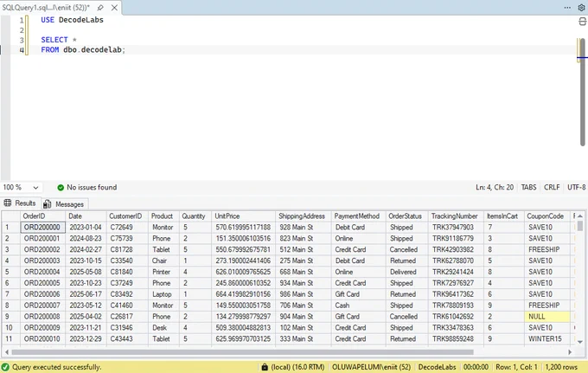This screenshot has height=373, width=588.
Task: Click the OLUWAPELUMI\eniit (52) login status
Action: click(x=371, y=367)
